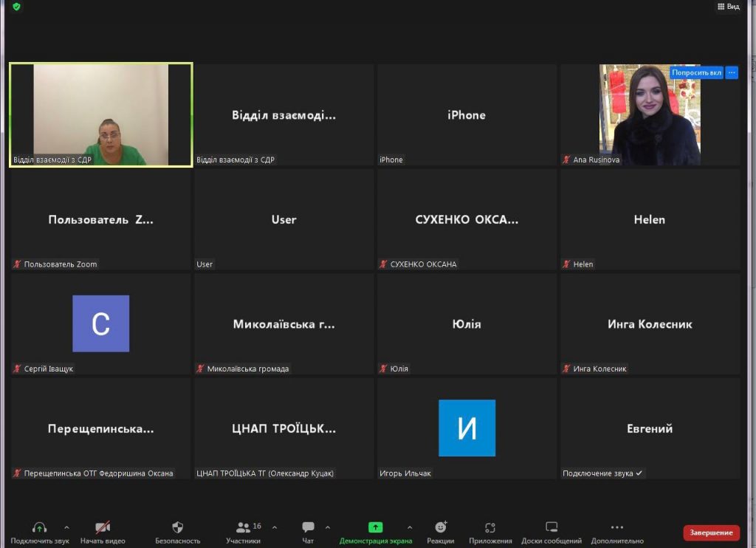756x548 pixels.
Task: Open the Security (Безопасность) shield icon
Action: (177, 527)
